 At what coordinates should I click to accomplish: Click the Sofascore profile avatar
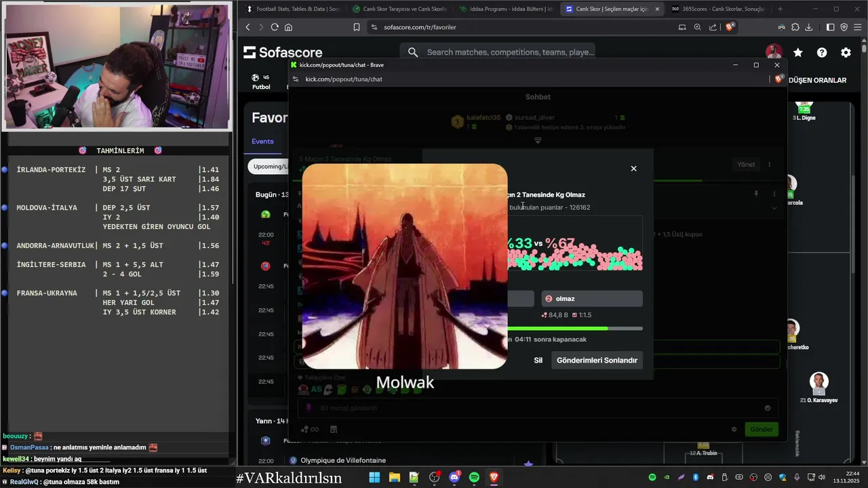774,52
